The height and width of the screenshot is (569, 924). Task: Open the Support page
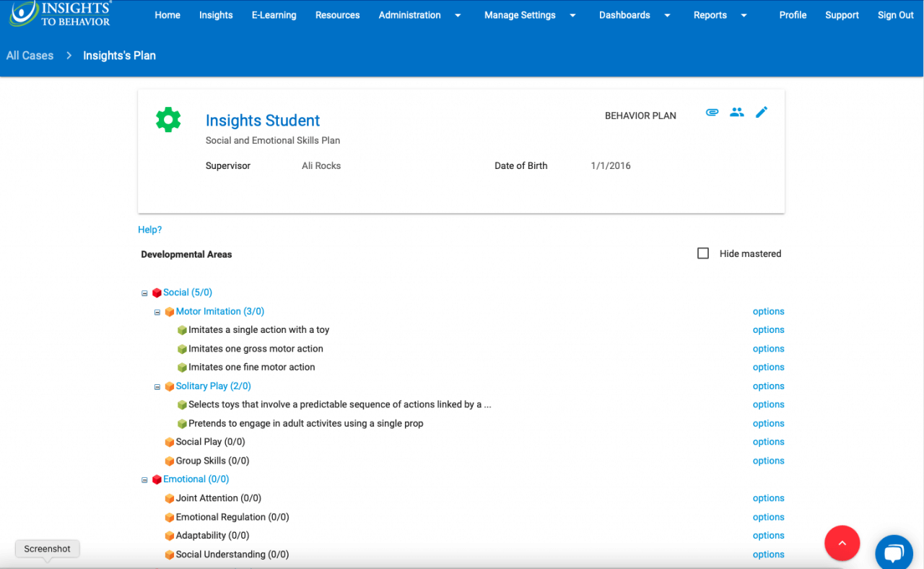pos(842,15)
